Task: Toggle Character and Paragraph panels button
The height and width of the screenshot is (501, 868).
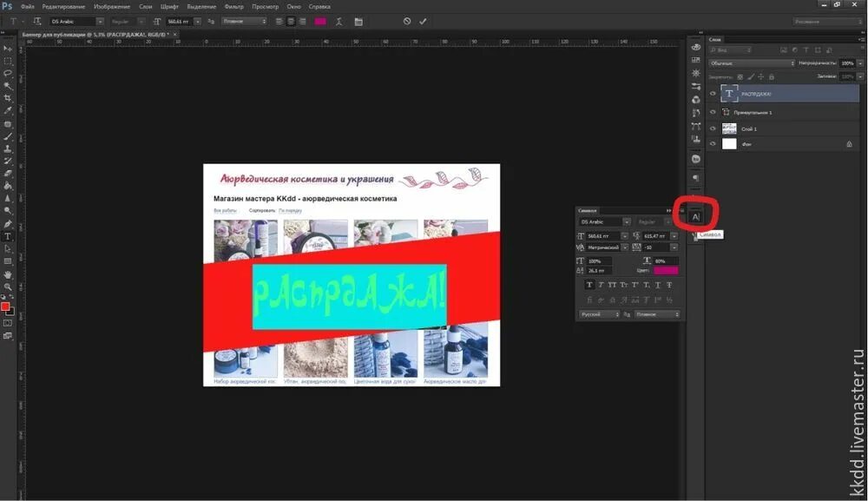Action: pos(358,21)
